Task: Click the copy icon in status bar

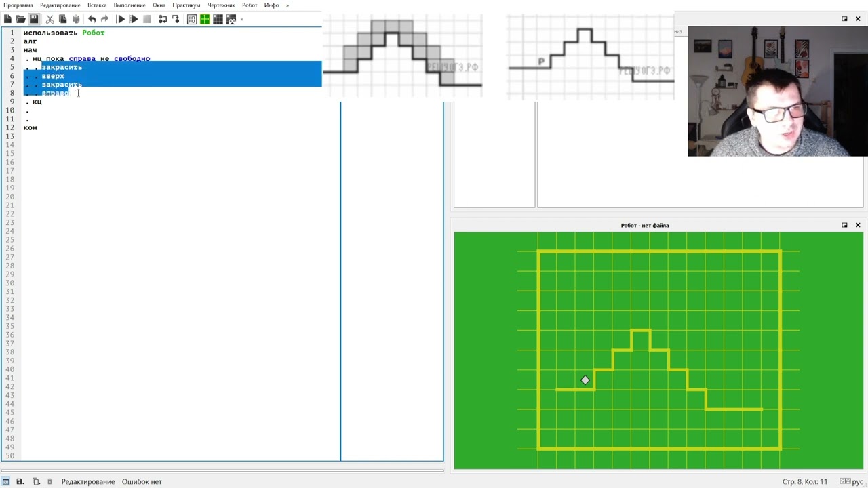Action: pos(36,482)
